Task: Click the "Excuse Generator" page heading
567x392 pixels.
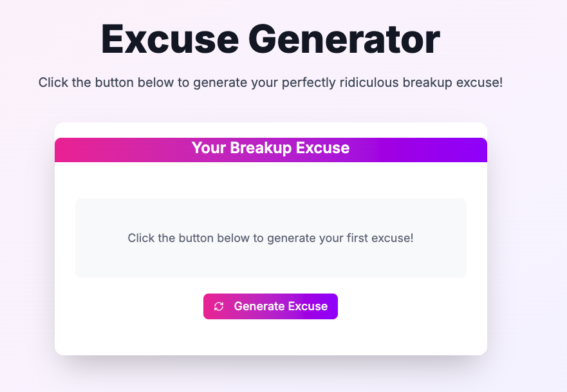Action: point(270,40)
